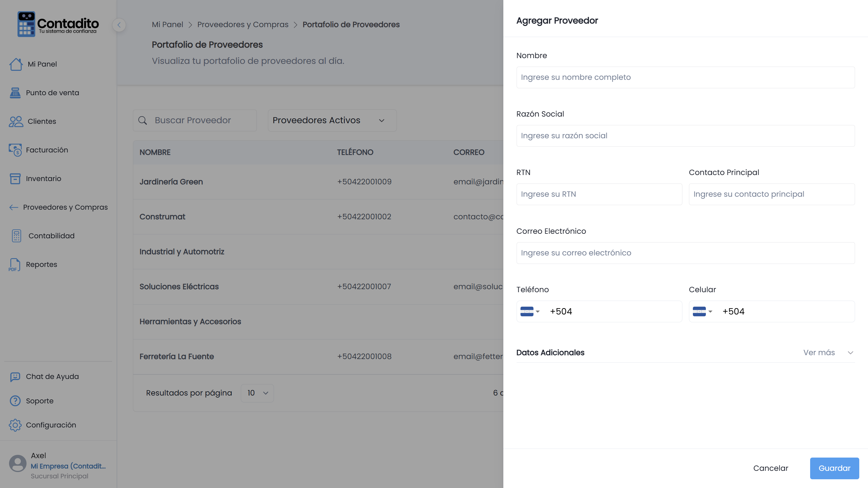Click the RTN input field

599,194
